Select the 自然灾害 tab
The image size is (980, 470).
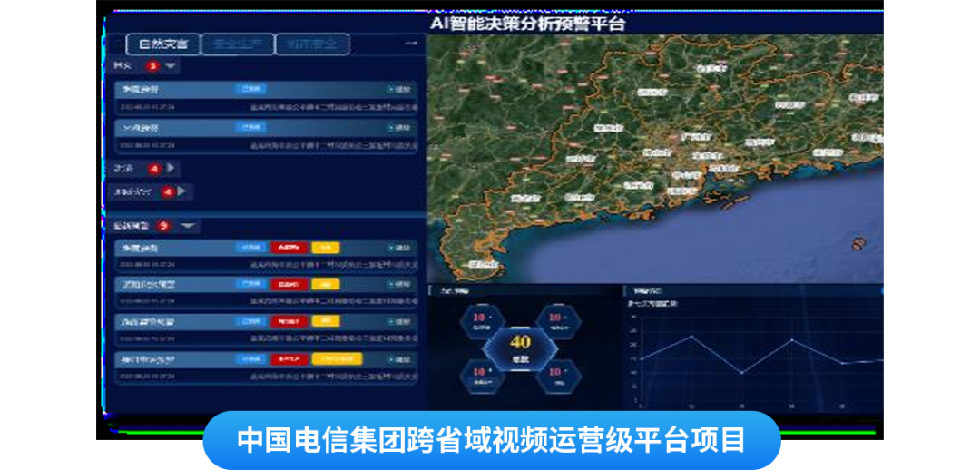(163, 44)
